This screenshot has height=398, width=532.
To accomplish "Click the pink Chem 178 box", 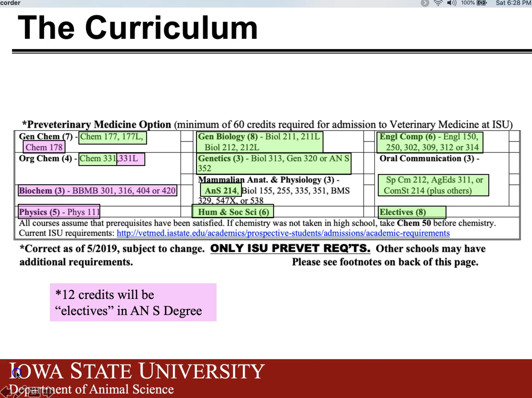I will click(44, 147).
